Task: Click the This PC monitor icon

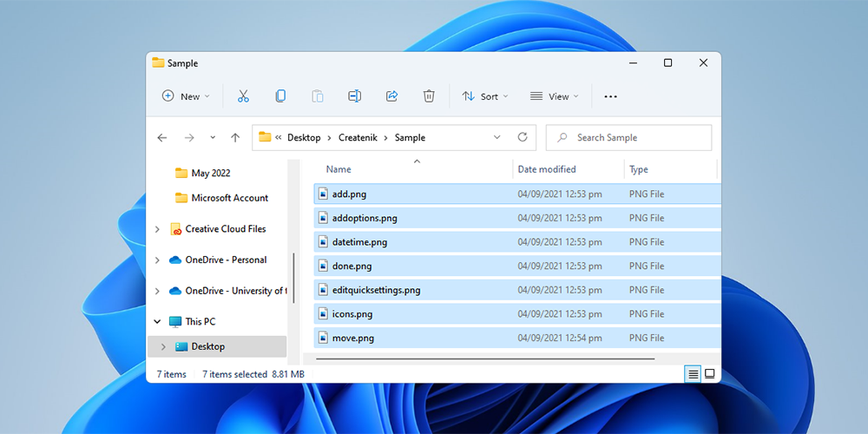Action: tap(175, 322)
